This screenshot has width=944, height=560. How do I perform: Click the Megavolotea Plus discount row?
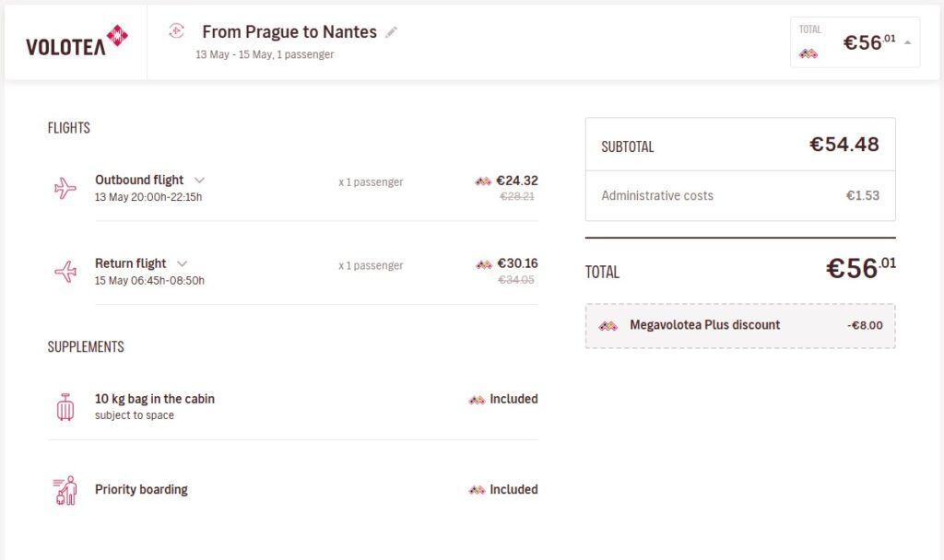[740, 325]
